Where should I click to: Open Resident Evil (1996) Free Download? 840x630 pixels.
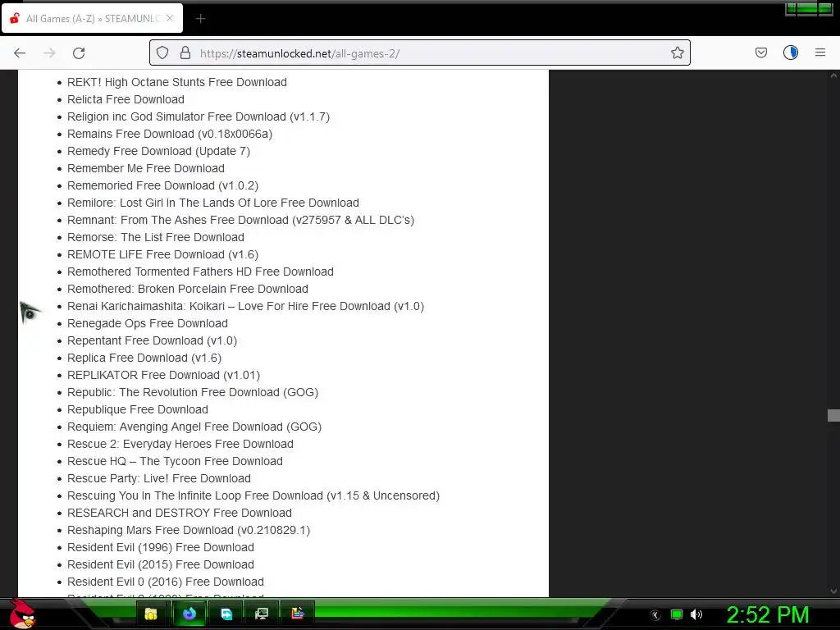tap(160, 547)
